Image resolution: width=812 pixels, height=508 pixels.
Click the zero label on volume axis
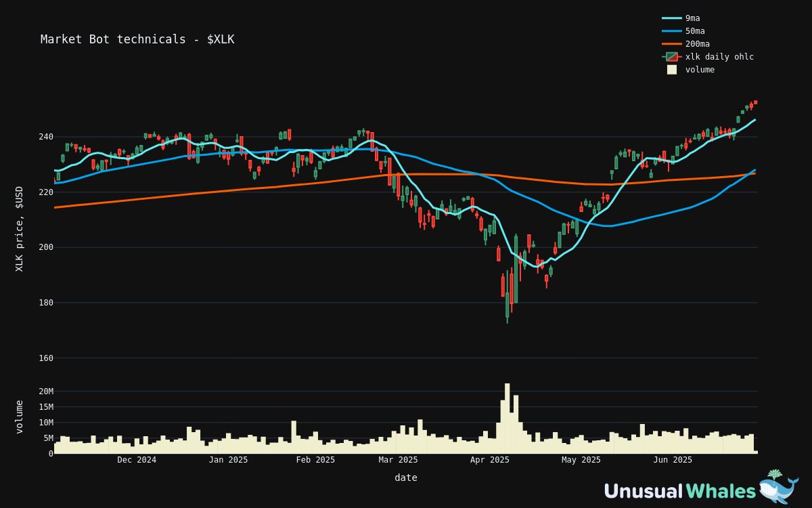click(x=51, y=454)
